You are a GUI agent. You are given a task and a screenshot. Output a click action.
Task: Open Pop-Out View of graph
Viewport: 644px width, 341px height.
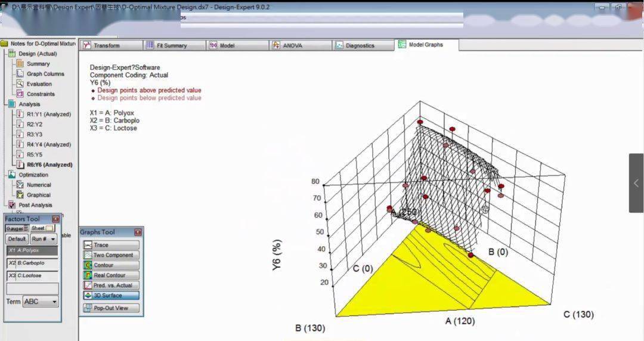point(112,308)
